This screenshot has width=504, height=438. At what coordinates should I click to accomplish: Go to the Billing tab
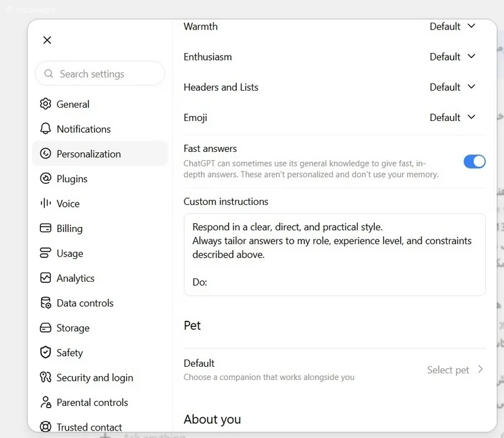click(x=100, y=228)
